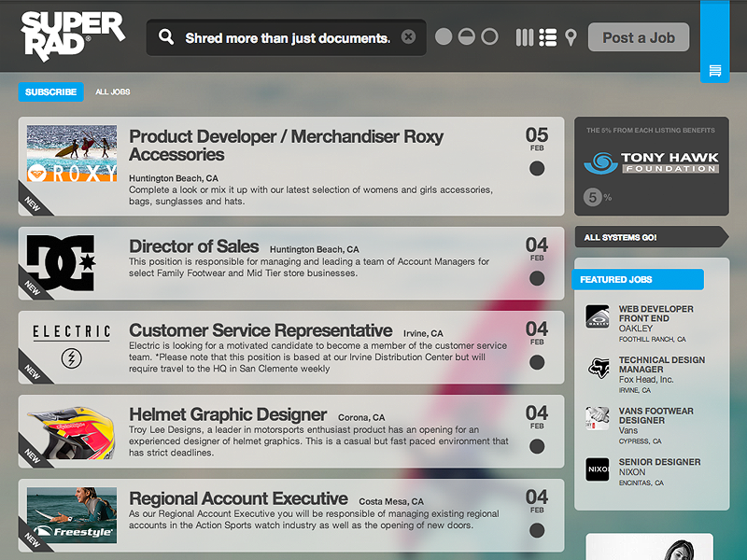Open the Tony Hawk Foundation logo
The width and height of the screenshot is (747, 560).
[651, 163]
